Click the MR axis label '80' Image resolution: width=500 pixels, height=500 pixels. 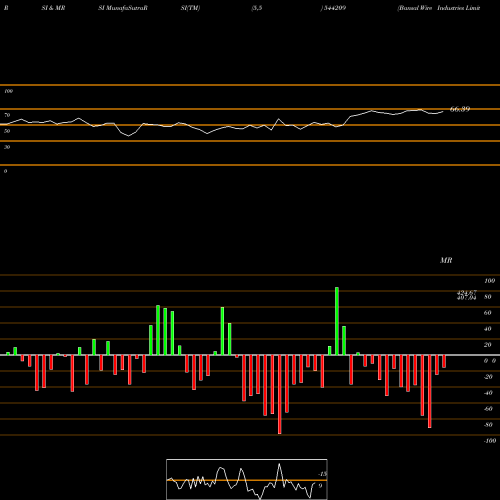[488, 297]
